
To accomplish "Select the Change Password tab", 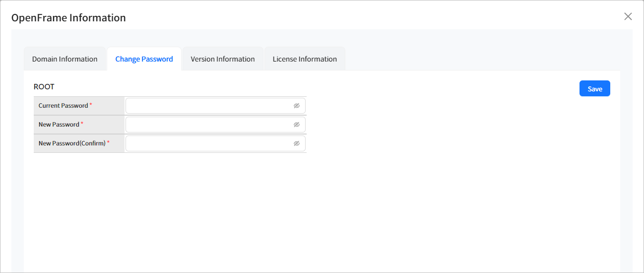I will click(x=144, y=59).
